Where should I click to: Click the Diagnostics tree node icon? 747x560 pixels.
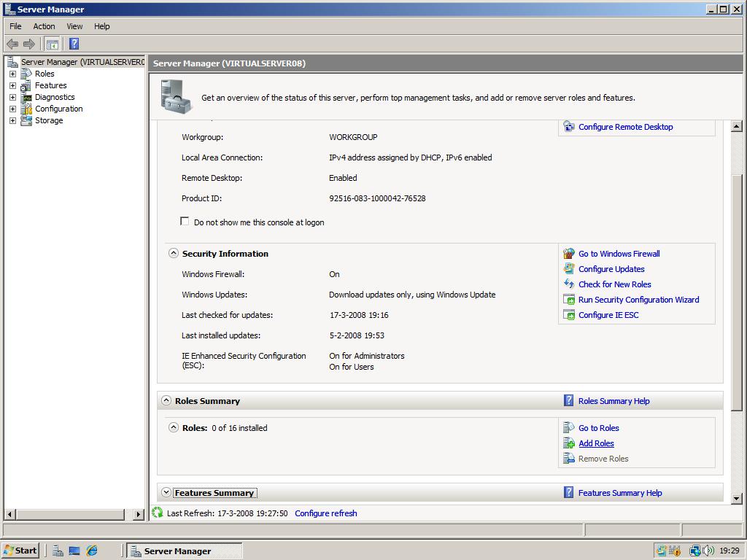pyautogui.click(x=26, y=97)
